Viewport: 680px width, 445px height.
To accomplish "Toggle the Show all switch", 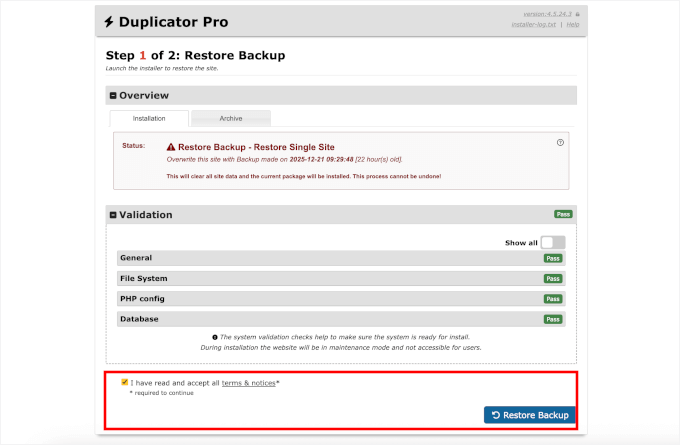I will pos(553,242).
